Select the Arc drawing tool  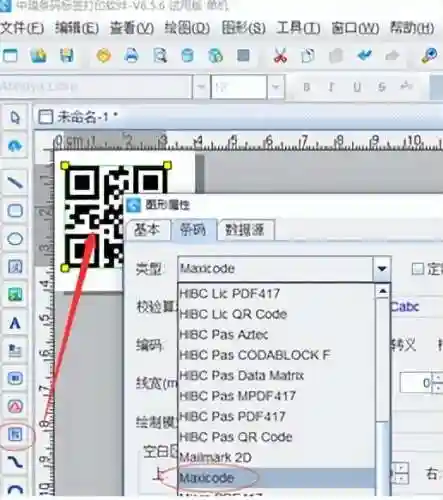pyautogui.click(x=15, y=489)
